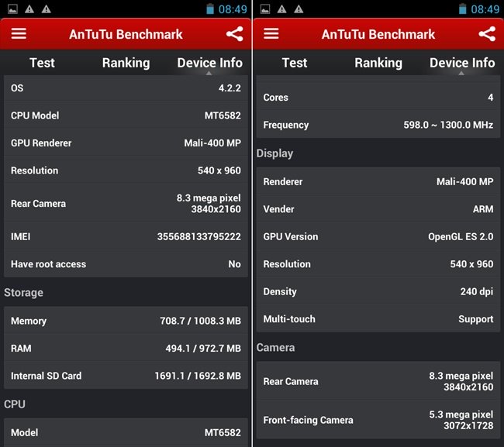
Task: Tap the Internal SD Card storage row
Action: click(126, 376)
